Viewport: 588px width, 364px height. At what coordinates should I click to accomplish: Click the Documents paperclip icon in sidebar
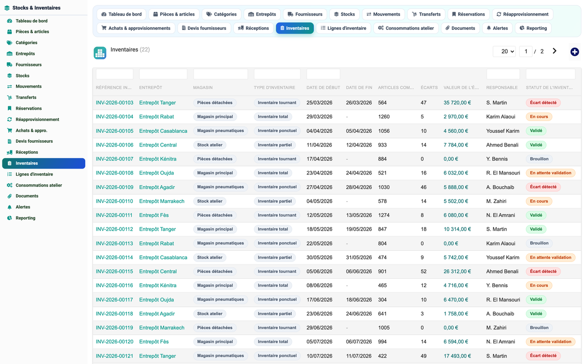pos(9,196)
